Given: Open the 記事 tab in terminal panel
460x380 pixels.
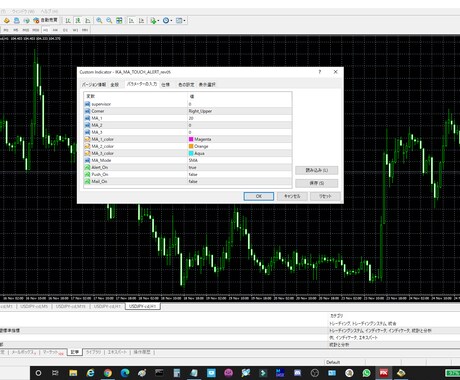Looking at the screenshot, I should point(75,352).
